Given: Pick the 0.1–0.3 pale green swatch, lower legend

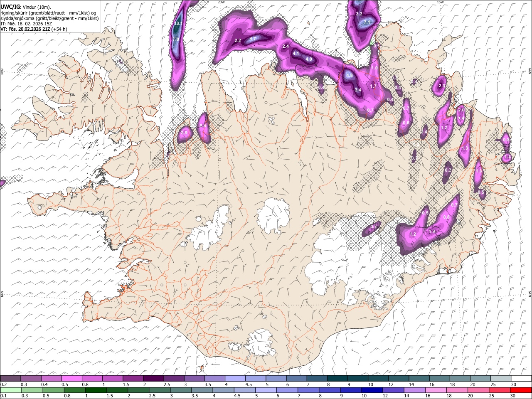Looking at the screenshot, I should pyautogui.click(x=11, y=390).
